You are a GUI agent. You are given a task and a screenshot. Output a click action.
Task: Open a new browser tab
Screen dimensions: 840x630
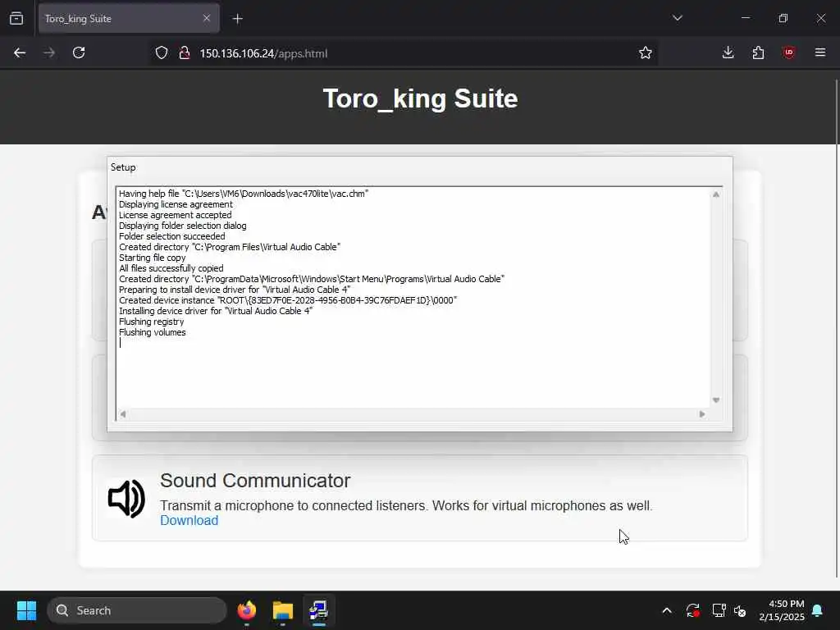point(237,19)
